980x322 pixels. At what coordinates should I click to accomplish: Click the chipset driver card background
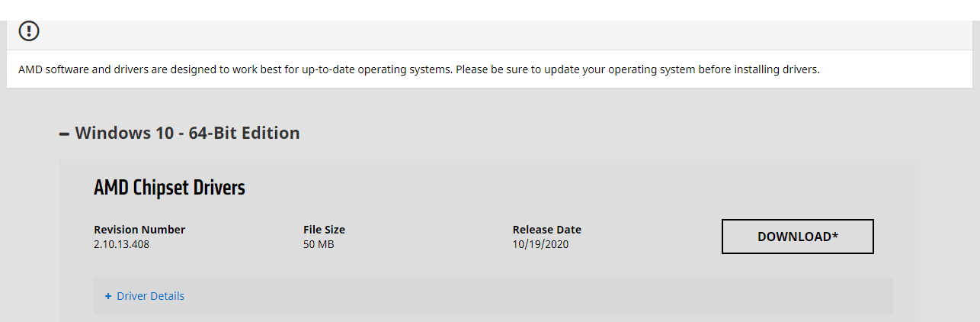point(533,191)
